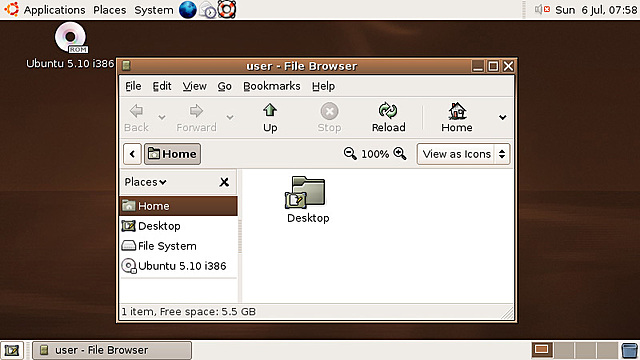Open the Bookmarks menu
The width and height of the screenshot is (640, 360).
(271, 86)
